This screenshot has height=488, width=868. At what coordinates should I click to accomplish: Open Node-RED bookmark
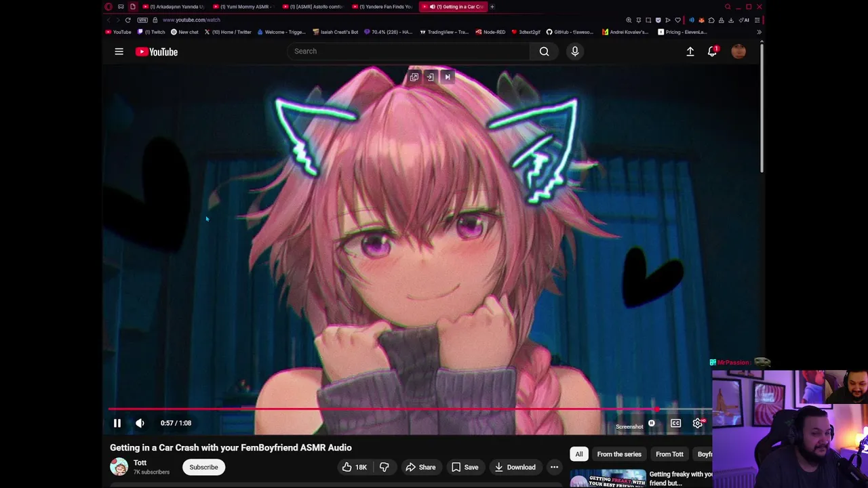(490, 32)
